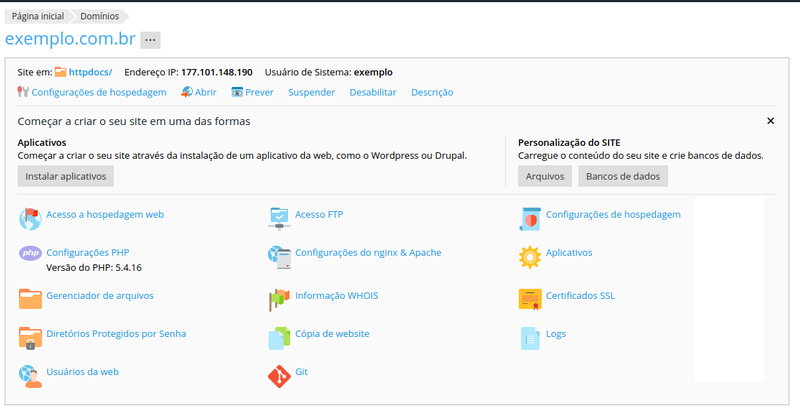Click the Git icon
800x416 pixels.
pyautogui.click(x=279, y=376)
